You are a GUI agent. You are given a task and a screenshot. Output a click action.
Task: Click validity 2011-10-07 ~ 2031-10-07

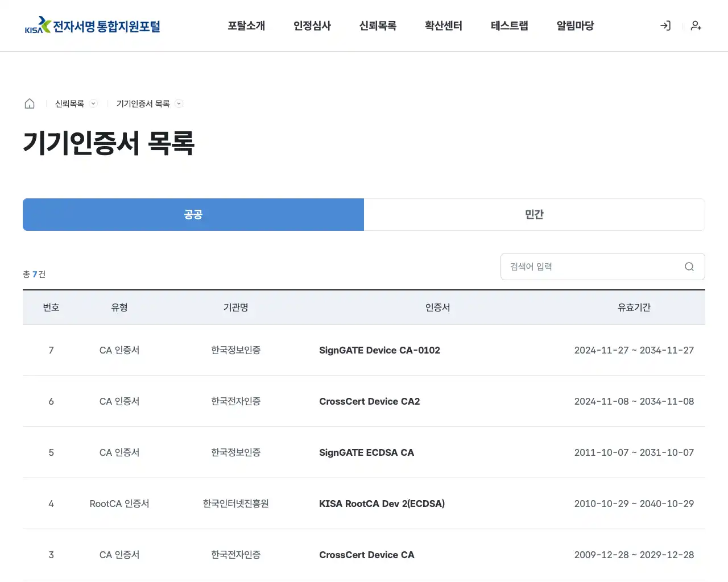634,452
